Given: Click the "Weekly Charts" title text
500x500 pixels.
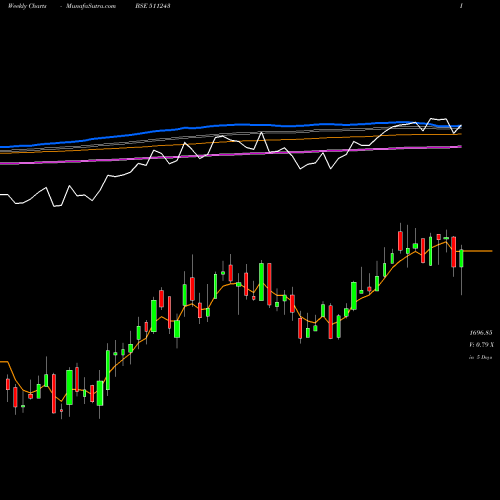Looking at the screenshot, I should (27, 6).
